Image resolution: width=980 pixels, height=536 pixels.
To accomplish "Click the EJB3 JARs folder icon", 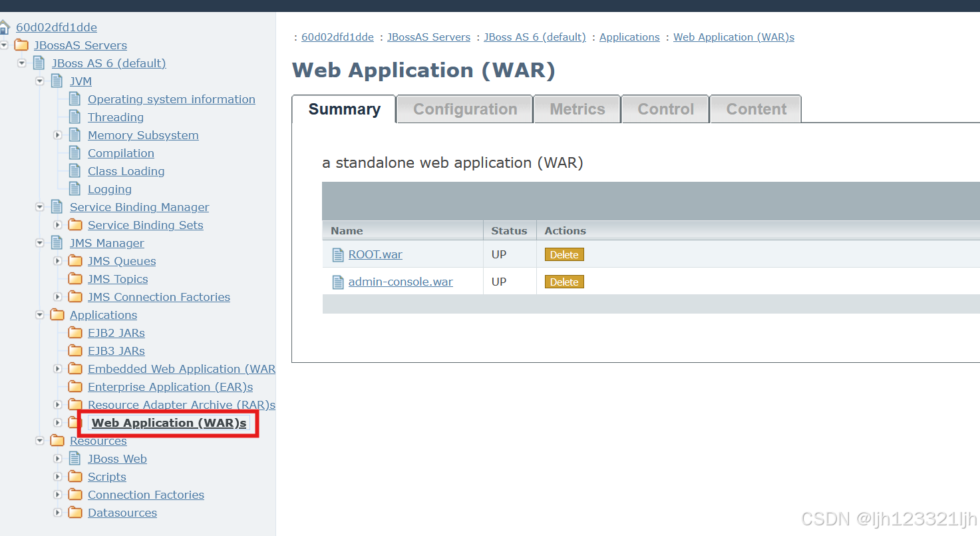I will [x=75, y=351].
